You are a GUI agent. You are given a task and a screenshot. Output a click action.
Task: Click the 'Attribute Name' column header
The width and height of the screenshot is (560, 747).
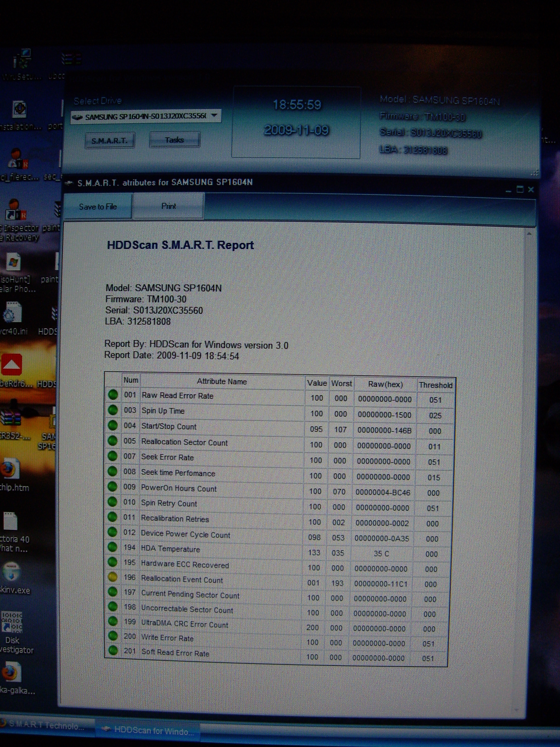tap(222, 381)
